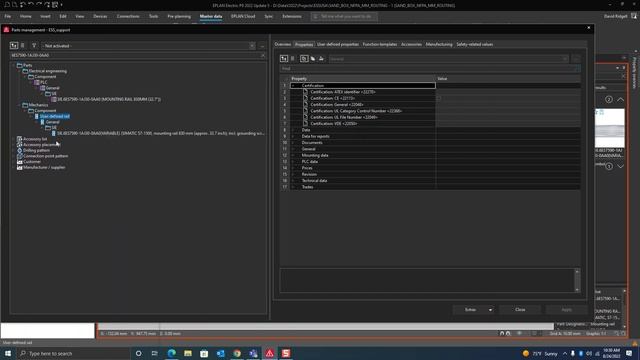640x360 pixels.
Task: Click the Close button in Parts management
Action: pyautogui.click(x=520, y=310)
